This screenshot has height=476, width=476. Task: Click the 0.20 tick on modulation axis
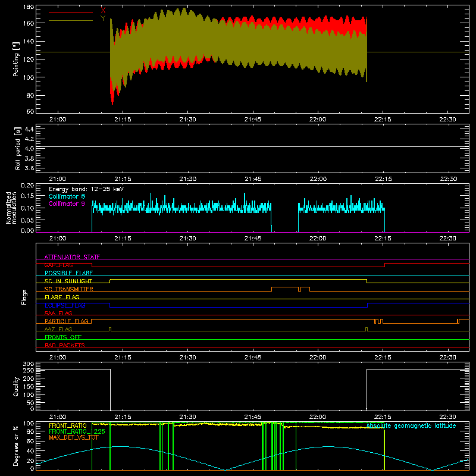[27, 186]
